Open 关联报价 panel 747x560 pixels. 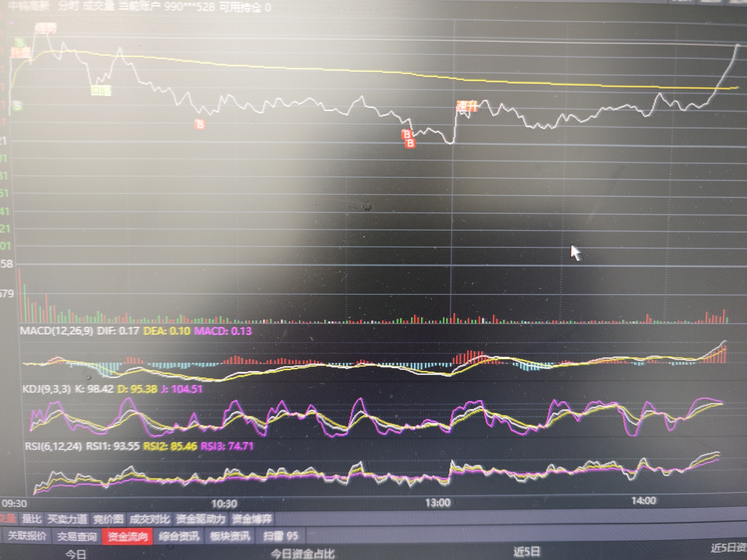click(27, 536)
